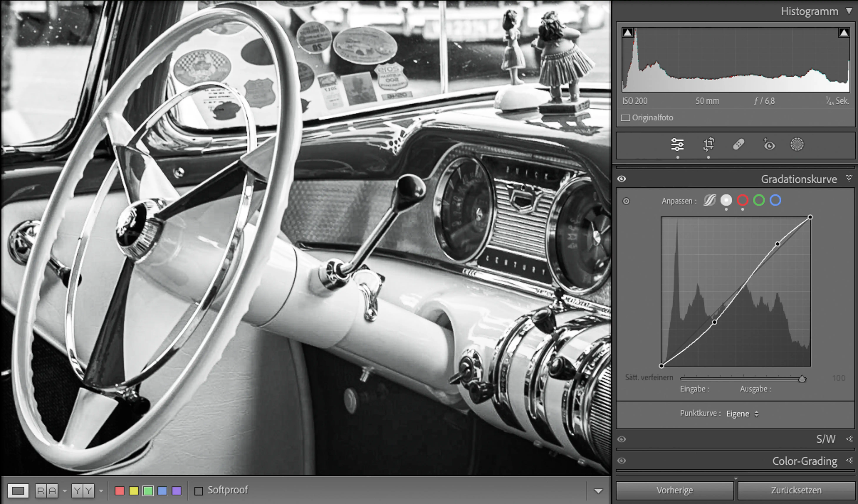This screenshot has width=858, height=504.
Task: Apply the red color label
Action: (x=120, y=491)
